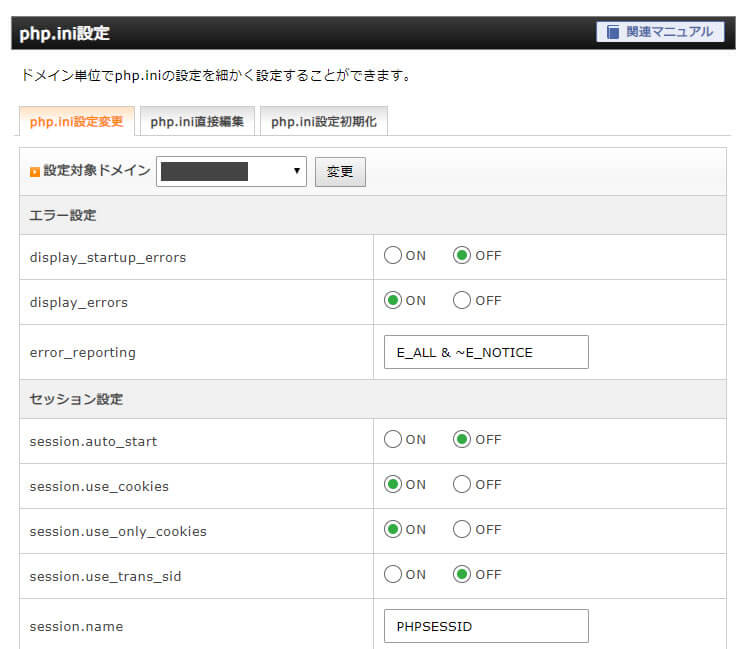Click the session.use_cookies label text
The width and height of the screenshot is (746, 649).
pos(99,486)
